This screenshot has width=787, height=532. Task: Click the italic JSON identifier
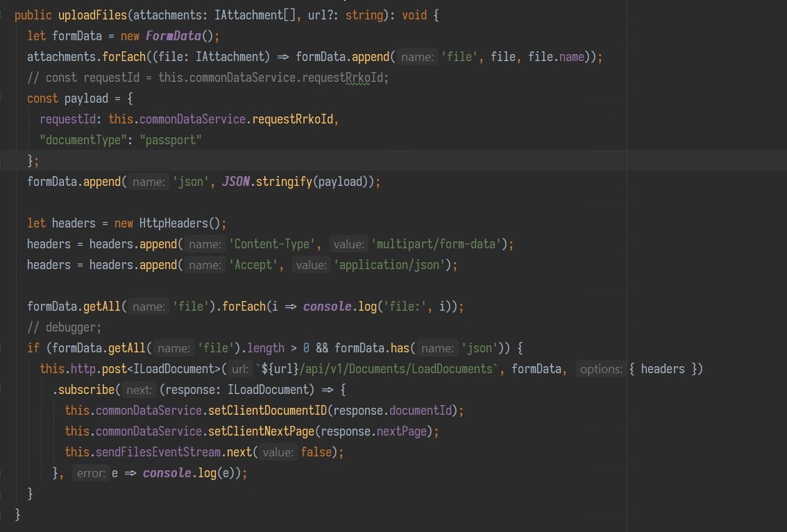point(236,182)
